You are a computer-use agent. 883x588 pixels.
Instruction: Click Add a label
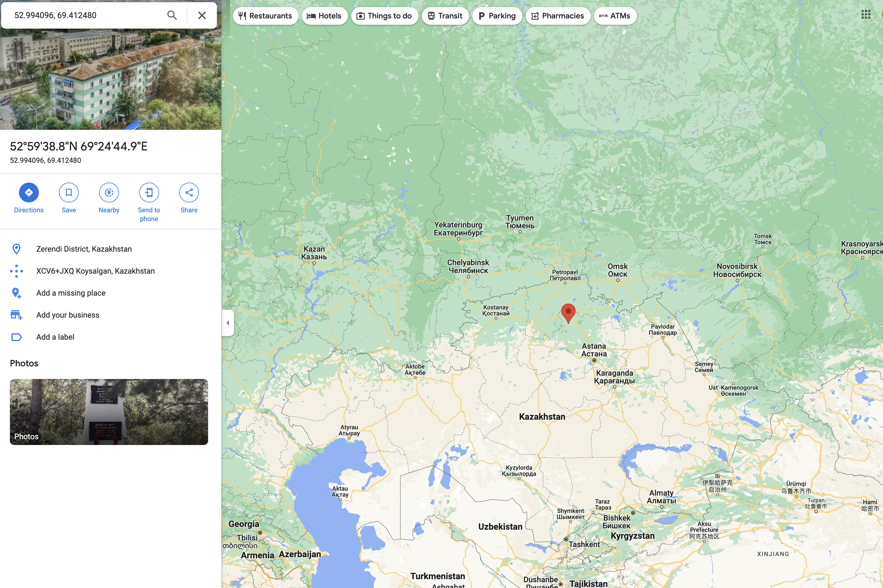pos(55,337)
